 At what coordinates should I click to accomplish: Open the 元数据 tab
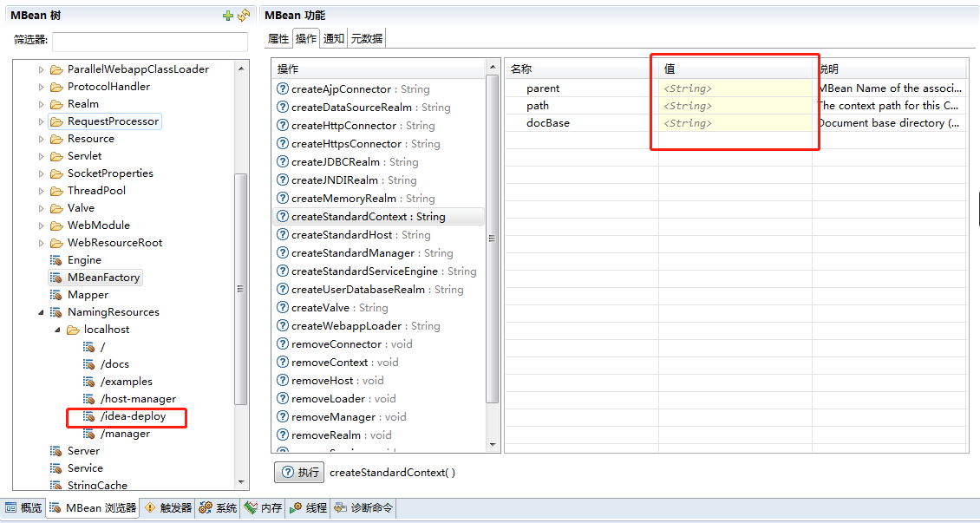pyautogui.click(x=367, y=39)
